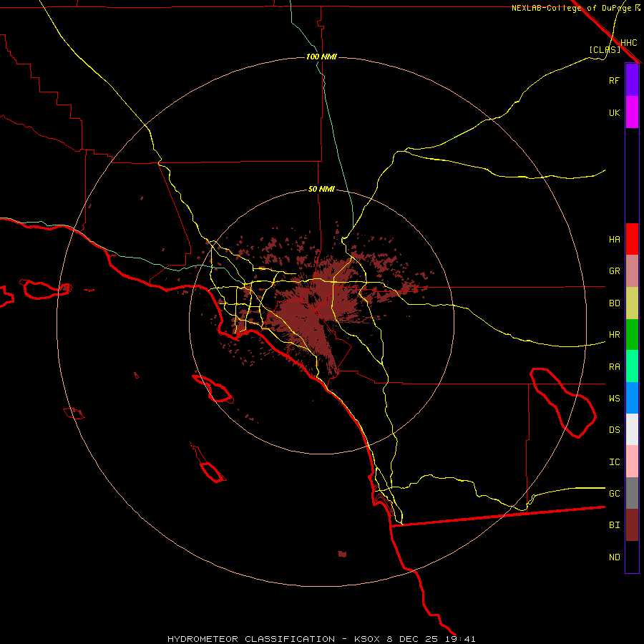Select the GC gray legend swatch

coord(632,493)
